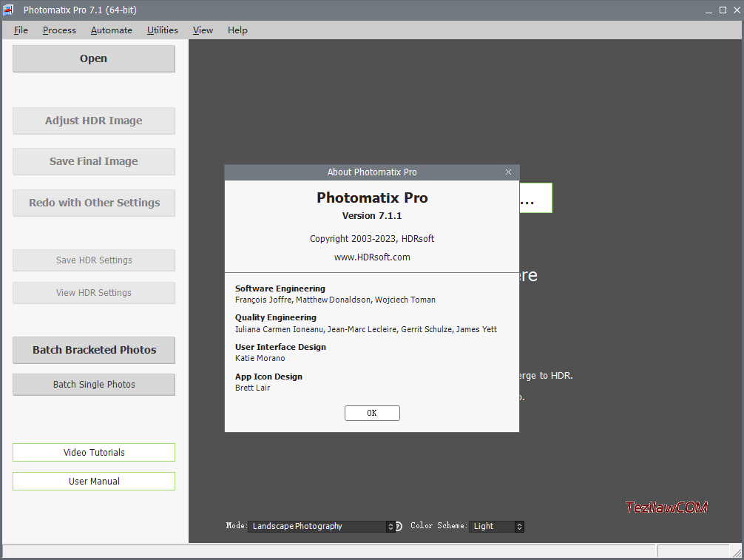Image resolution: width=744 pixels, height=560 pixels.
Task: Open the User Manual
Action: point(94,482)
